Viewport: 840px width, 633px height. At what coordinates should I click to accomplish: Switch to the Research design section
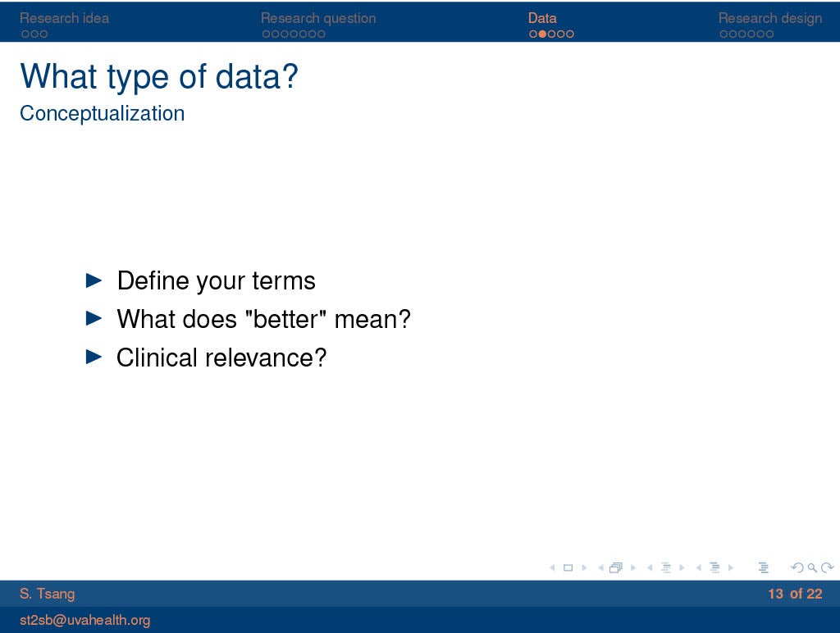pyautogui.click(x=769, y=18)
